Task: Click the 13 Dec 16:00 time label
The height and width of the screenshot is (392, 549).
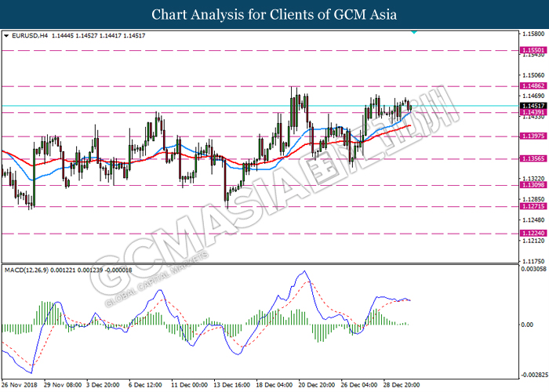Action: tap(232, 385)
